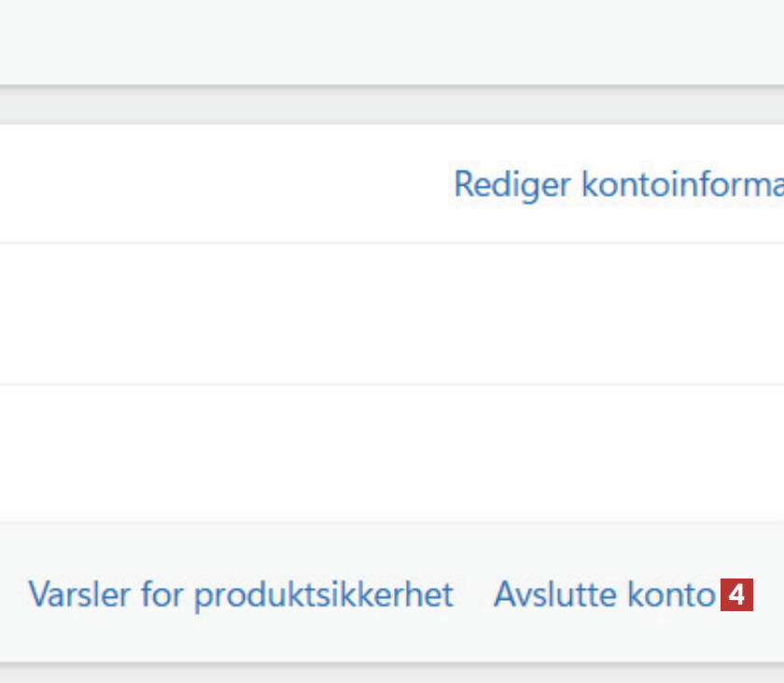Start closing the account via Avslutte konto
This screenshot has width=784, height=683.
tap(604, 594)
